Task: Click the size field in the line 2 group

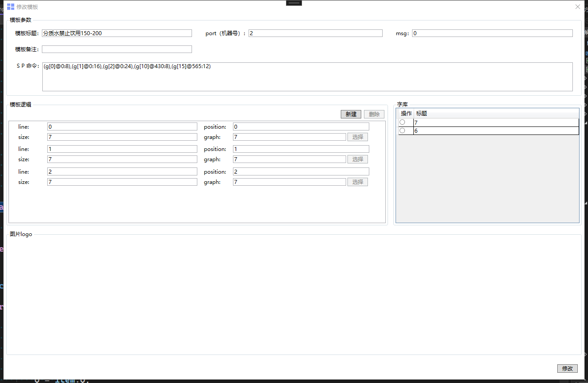Action: tap(122, 182)
